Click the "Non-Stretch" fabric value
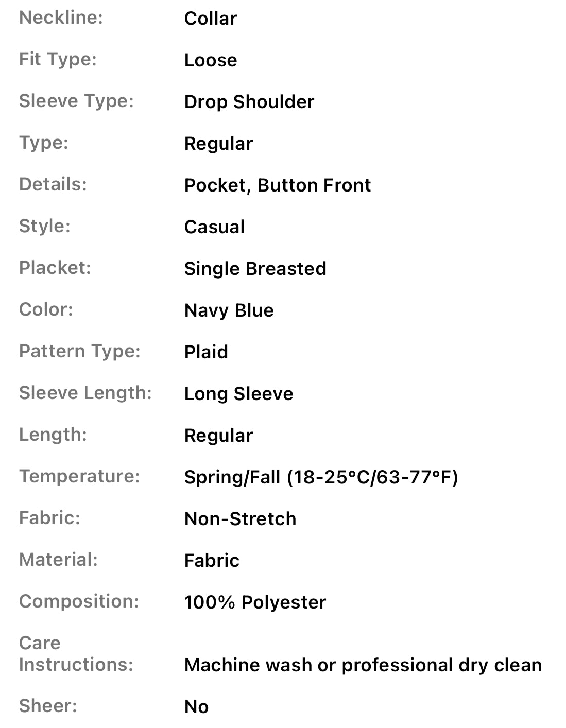The height and width of the screenshot is (728, 566). 240,519
